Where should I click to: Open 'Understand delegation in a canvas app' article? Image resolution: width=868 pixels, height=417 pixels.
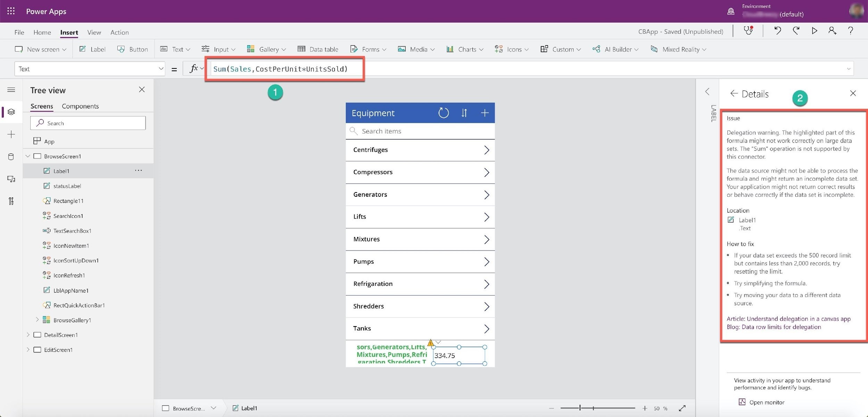(788, 319)
